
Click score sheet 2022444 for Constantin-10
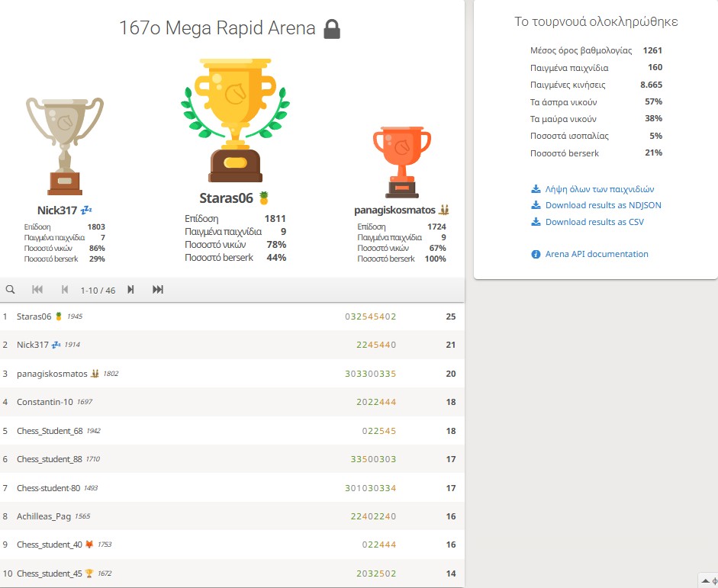click(x=376, y=402)
